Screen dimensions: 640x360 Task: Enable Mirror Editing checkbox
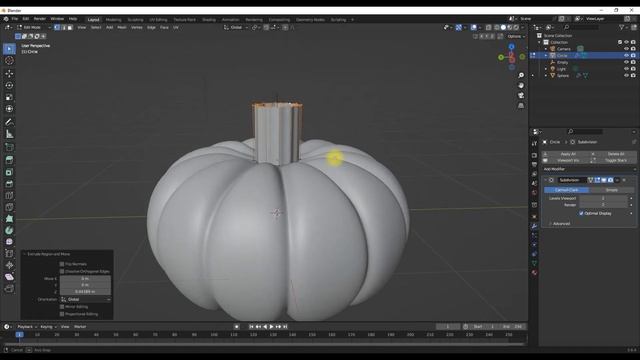(62, 307)
